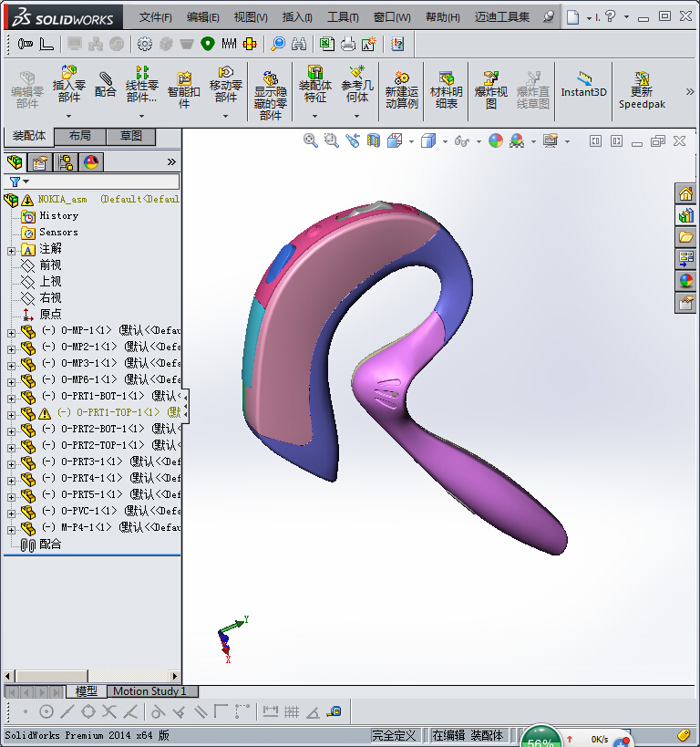The width and height of the screenshot is (700, 747).
Task: Click the Edit Appearance color ball icon
Action: (x=496, y=140)
